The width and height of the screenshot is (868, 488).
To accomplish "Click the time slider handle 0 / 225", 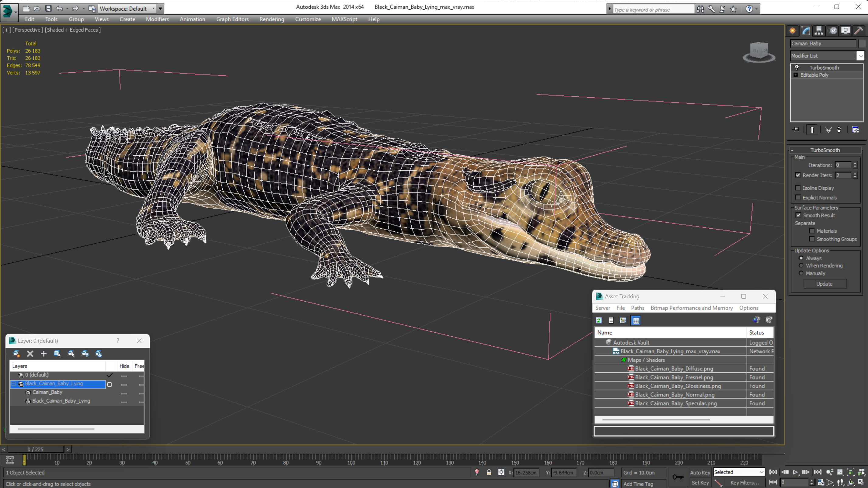I will 35,449.
